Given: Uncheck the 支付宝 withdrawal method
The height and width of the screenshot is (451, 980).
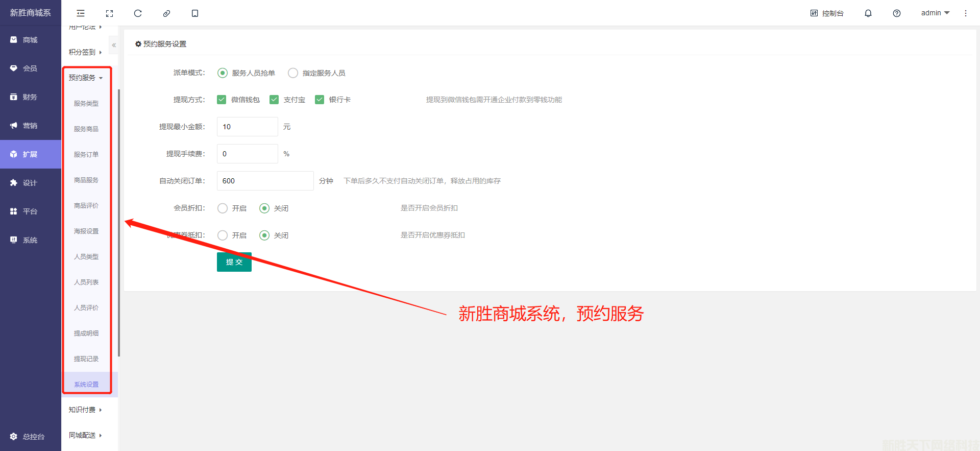Looking at the screenshot, I should 275,100.
